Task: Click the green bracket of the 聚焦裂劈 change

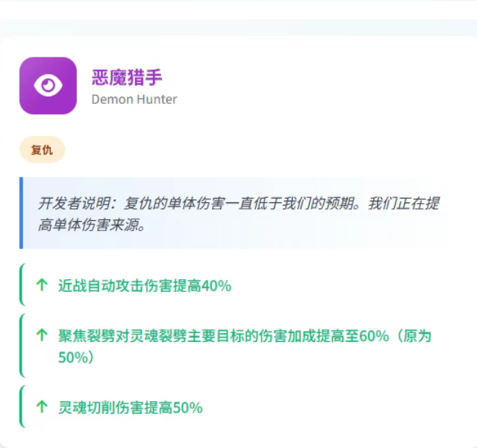Action: (22, 346)
